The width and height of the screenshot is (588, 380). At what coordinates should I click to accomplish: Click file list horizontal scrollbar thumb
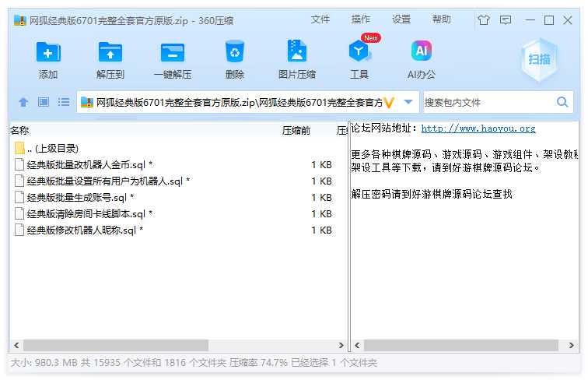(x=116, y=345)
